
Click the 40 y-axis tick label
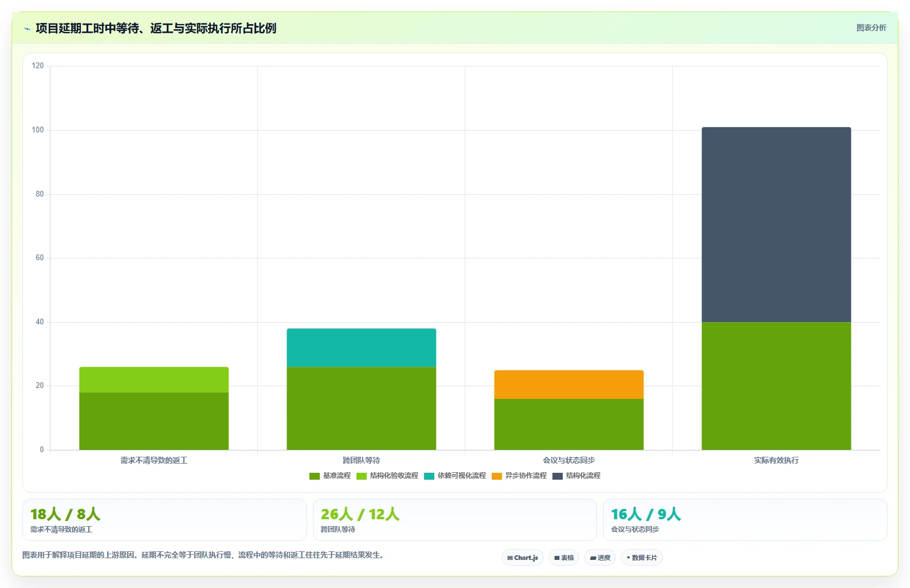[40, 322]
